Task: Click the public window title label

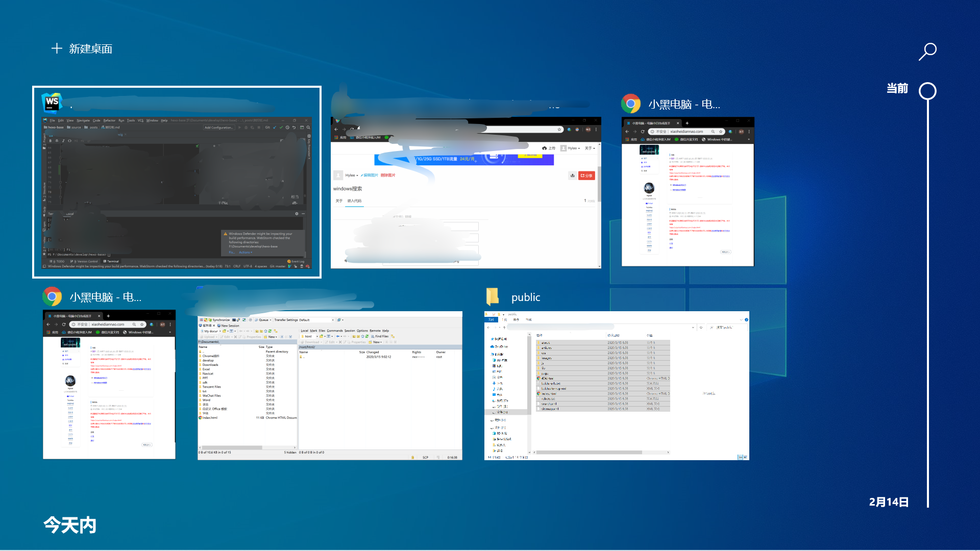Action: 526,297
